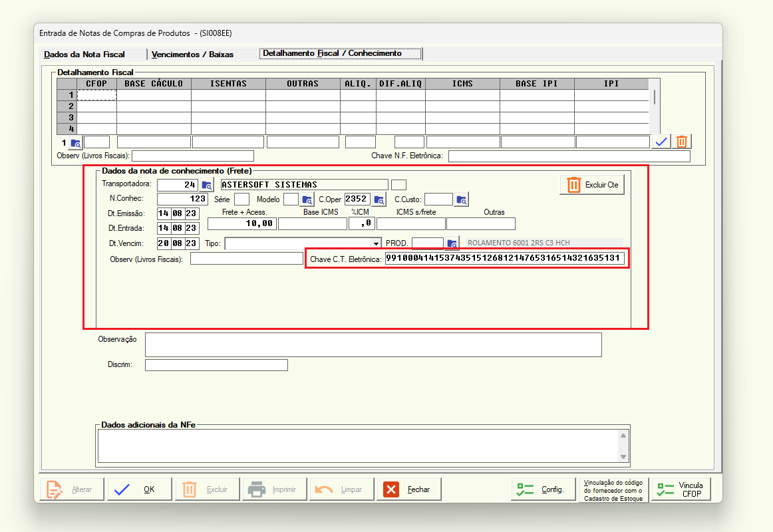Delete fiscal detail row with orange trash icon
Viewport: 773px width, 532px height.
[x=682, y=142]
